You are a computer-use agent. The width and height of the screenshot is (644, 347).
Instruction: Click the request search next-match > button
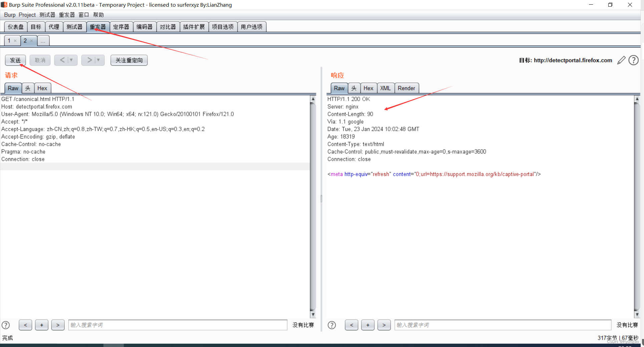coord(58,325)
